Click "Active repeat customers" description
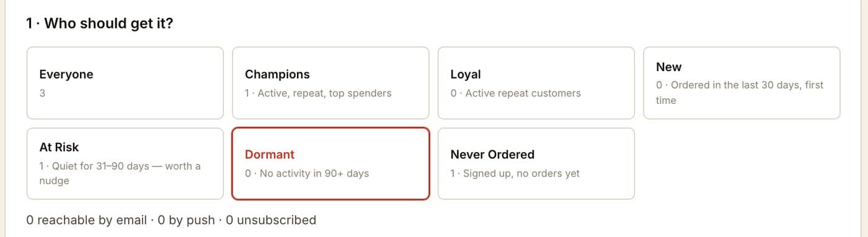Screen dimensions: 868x237 pos(523,93)
